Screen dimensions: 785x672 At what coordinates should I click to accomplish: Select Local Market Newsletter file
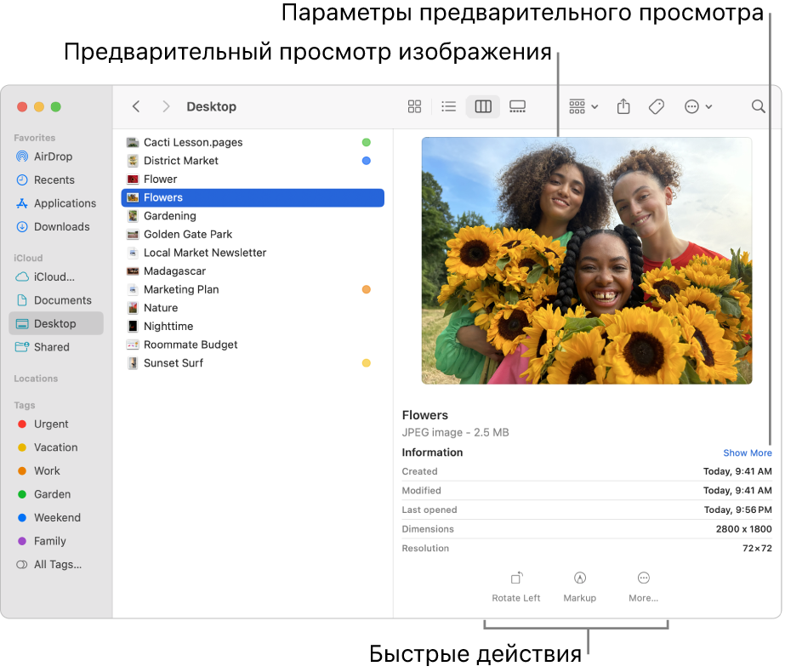pos(253,253)
